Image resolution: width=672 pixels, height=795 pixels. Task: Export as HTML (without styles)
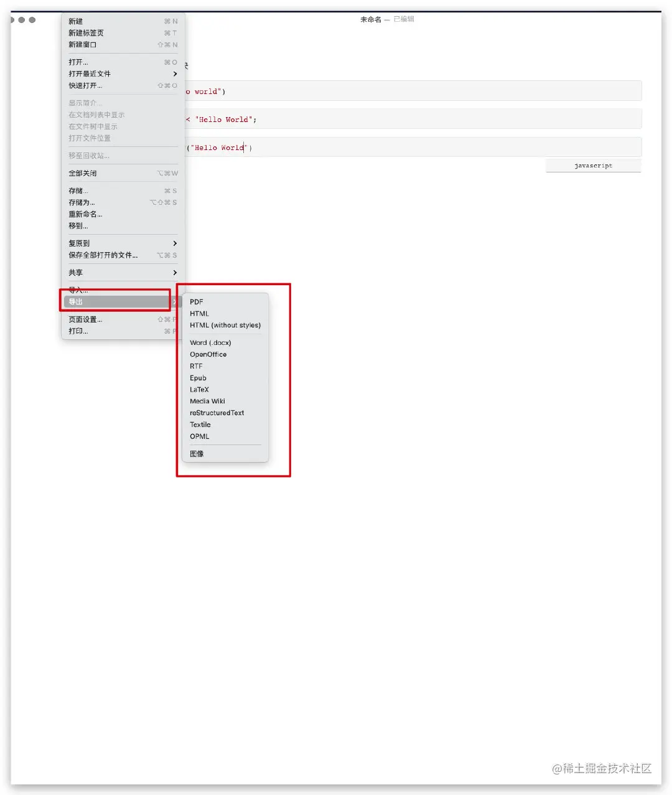[x=225, y=325]
